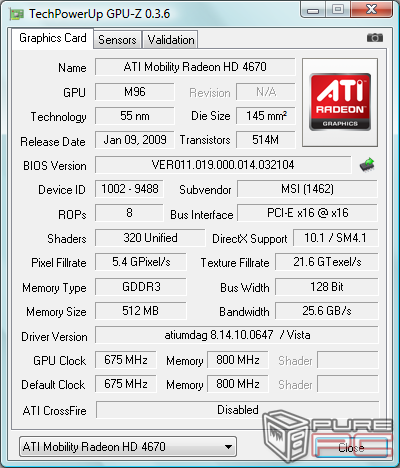Click the 'ATI CrossFire' label
Image resolution: width=400 pixels, height=468 pixels.
(55, 411)
